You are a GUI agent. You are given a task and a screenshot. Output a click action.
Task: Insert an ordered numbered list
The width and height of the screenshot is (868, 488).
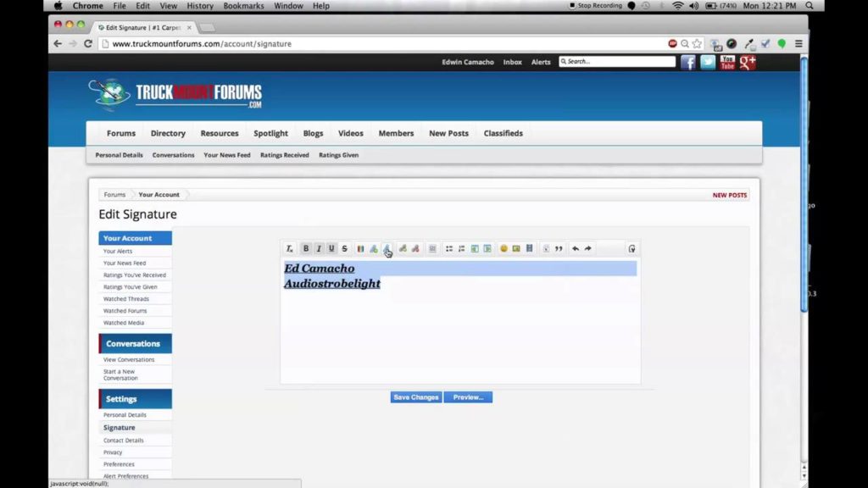(x=462, y=249)
